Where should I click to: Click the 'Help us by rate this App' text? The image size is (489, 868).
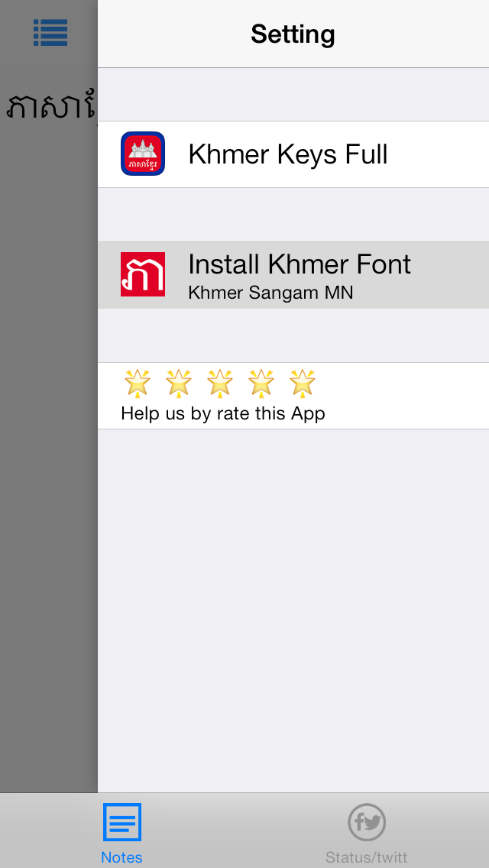tap(223, 413)
